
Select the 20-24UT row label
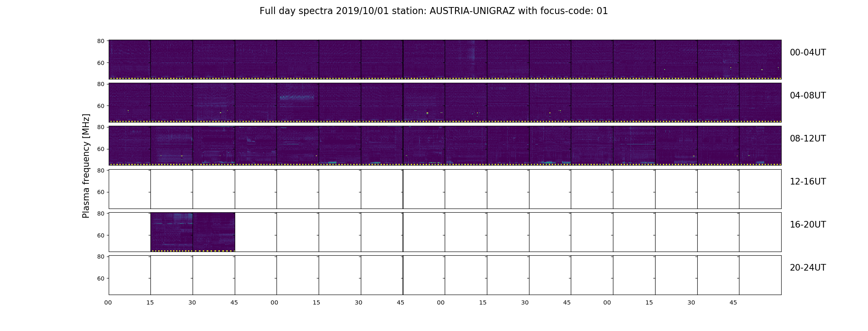coord(808,268)
